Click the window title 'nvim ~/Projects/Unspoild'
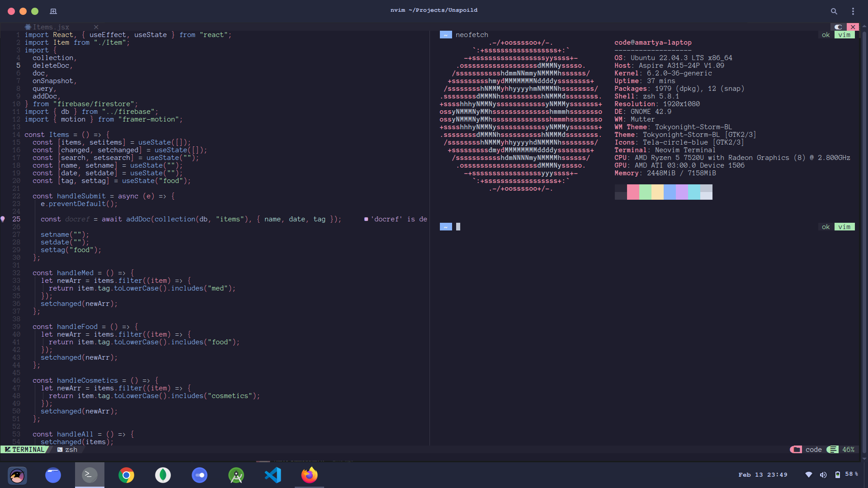This screenshot has width=868, height=488. pyautogui.click(x=434, y=10)
